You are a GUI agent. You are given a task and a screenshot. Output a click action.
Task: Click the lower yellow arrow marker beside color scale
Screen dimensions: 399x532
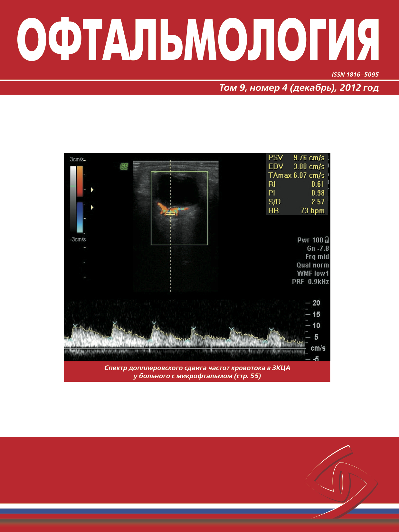92,207
